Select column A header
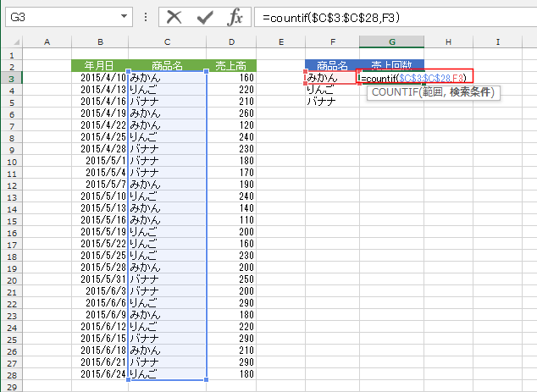537x392 pixels. 45,41
